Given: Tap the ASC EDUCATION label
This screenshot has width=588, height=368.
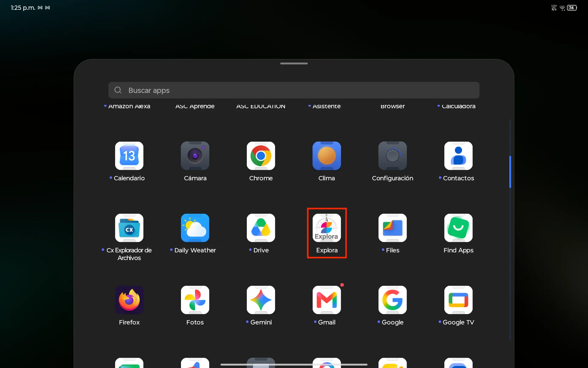Looking at the screenshot, I should coord(261,106).
